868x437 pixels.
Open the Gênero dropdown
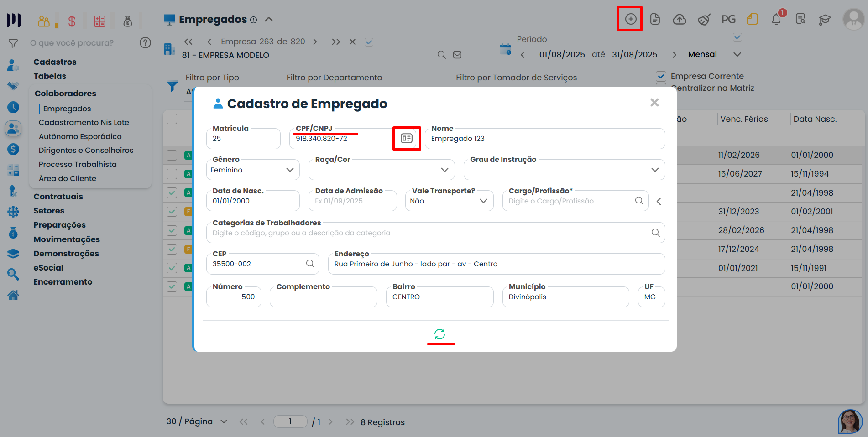(x=253, y=170)
